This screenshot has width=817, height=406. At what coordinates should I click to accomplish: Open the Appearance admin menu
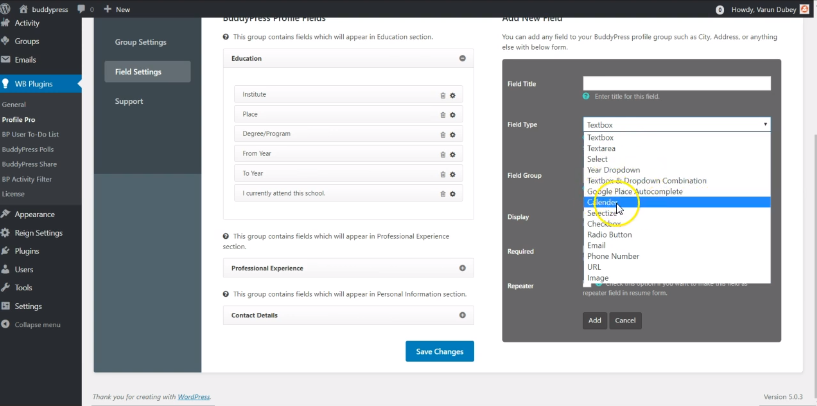(34, 214)
